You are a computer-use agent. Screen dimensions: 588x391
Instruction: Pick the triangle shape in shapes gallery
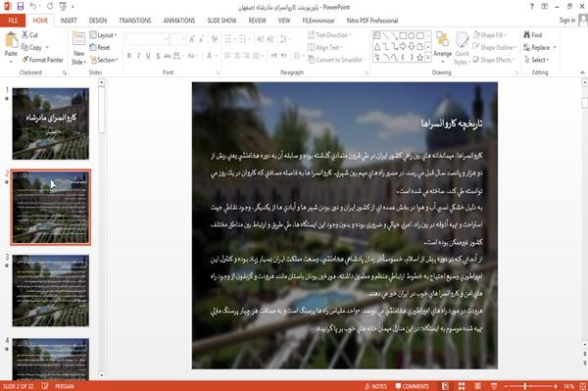pos(377,46)
